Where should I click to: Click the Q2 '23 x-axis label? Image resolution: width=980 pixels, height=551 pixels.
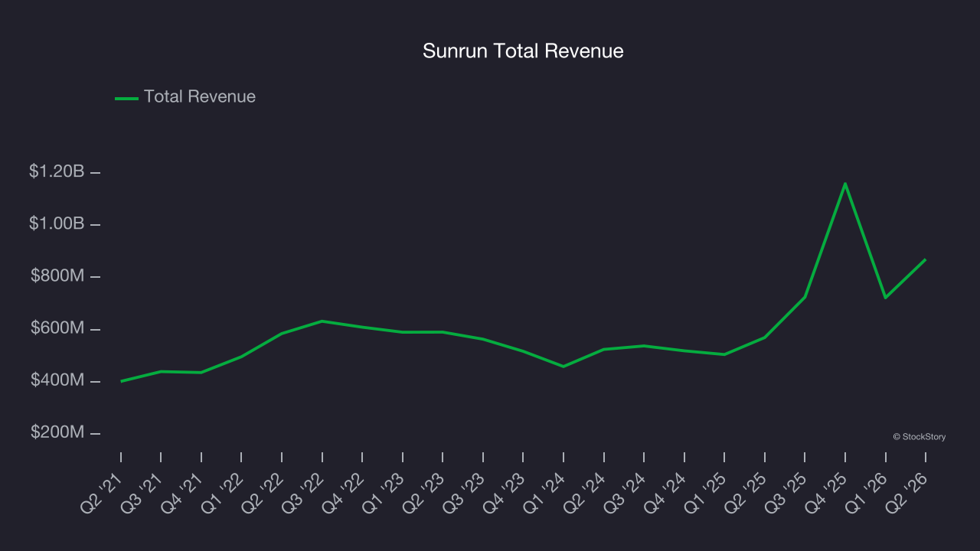(423, 491)
